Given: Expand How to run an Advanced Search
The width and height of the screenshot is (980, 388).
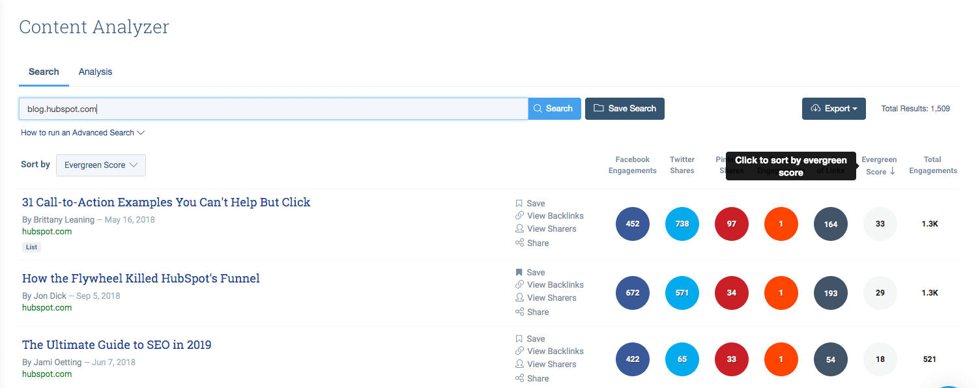Looking at the screenshot, I should point(83,133).
